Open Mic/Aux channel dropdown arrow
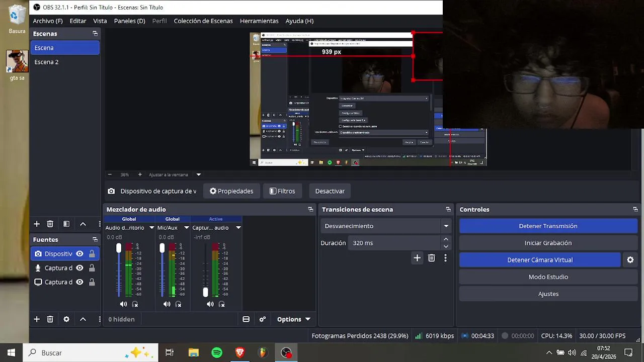The width and height of the screenshot is (644, 362). [x=186, y=228]
